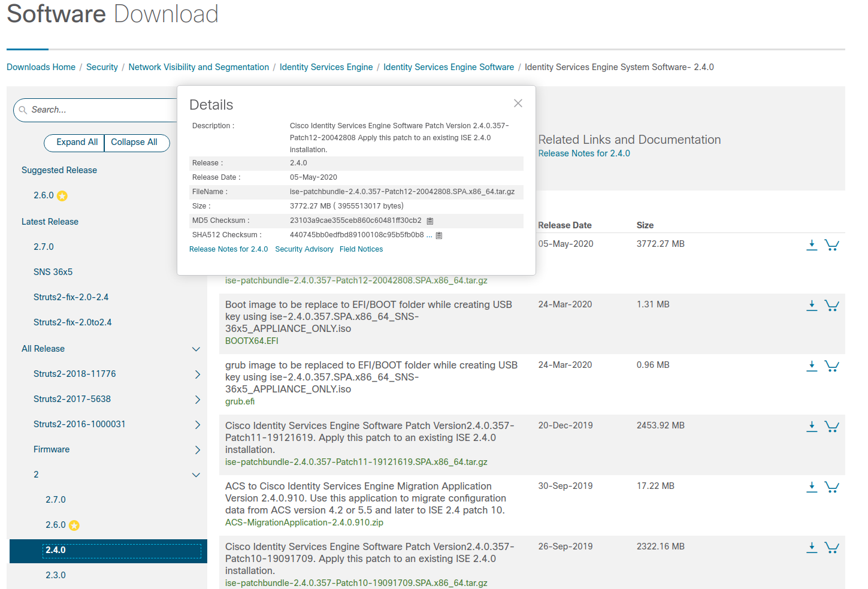868x589 pixels.
Task: Download the Patch12 bundle released 05-May-2020
Action: [811, 245]
